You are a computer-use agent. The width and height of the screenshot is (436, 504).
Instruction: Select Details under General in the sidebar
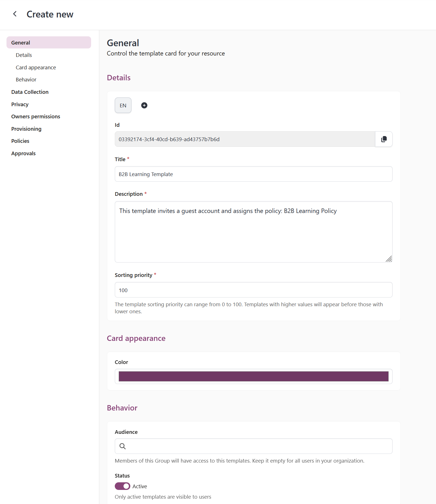(24, 55)
